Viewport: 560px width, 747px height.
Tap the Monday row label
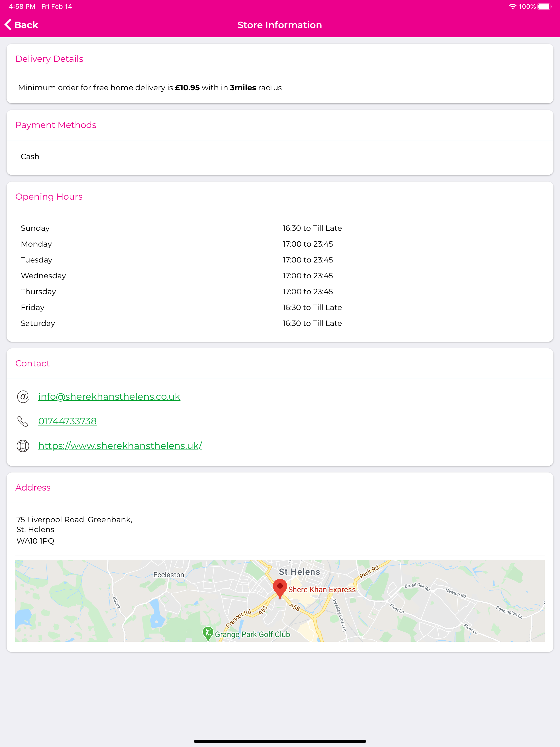coord(36,244)
